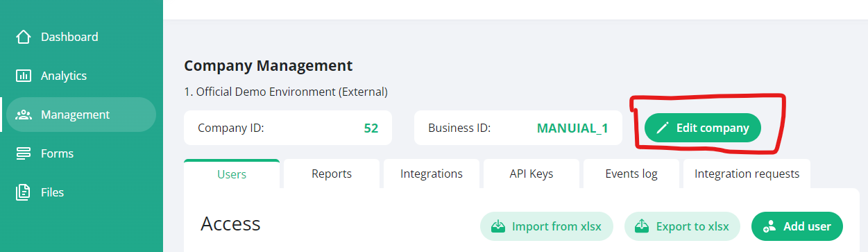
Task: Click the Company ID: label
Action: tap(231, 128)
